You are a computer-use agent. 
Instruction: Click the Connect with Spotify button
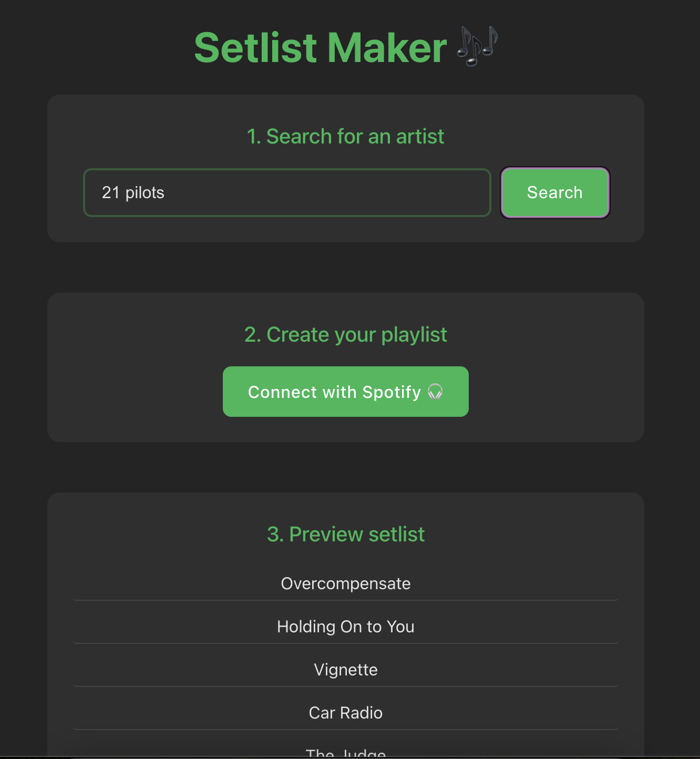pyautogui.click(x=345, y=392)
